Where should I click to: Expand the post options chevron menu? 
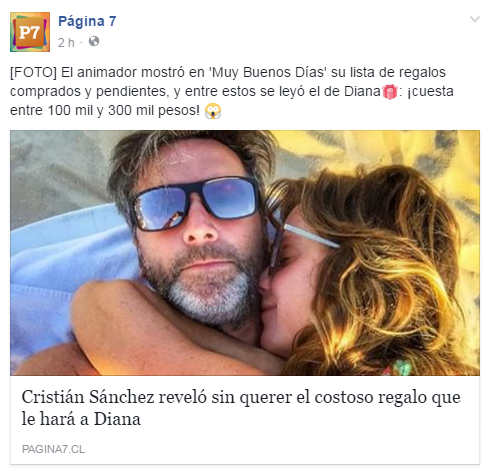[475, 19]
